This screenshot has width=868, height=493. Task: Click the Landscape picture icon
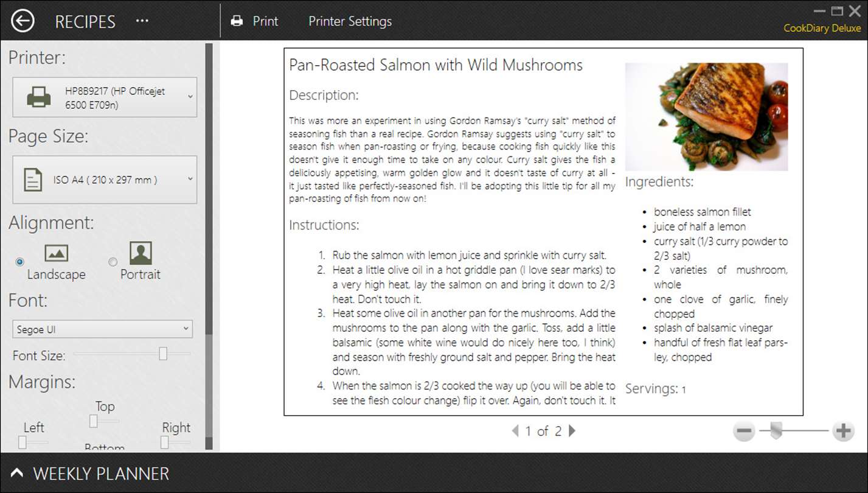click(x=57, y=253)
